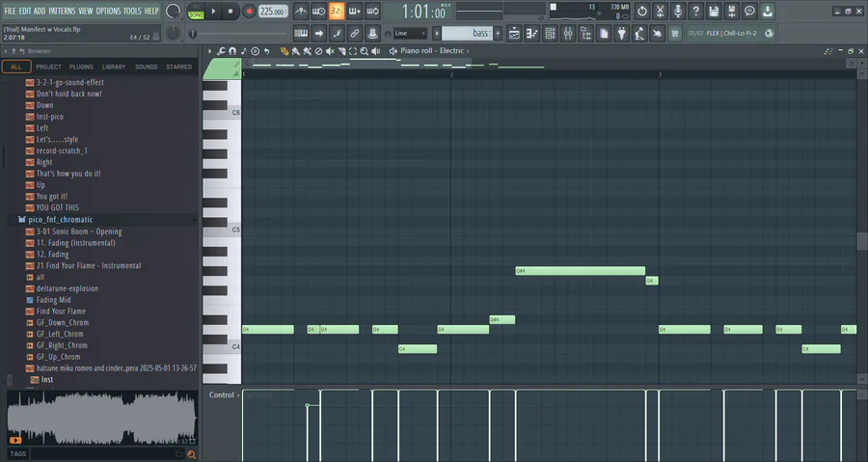868x462 pixels.
Task: Switch to browser PLUGINS tab
Action: [x=81, y=67]
